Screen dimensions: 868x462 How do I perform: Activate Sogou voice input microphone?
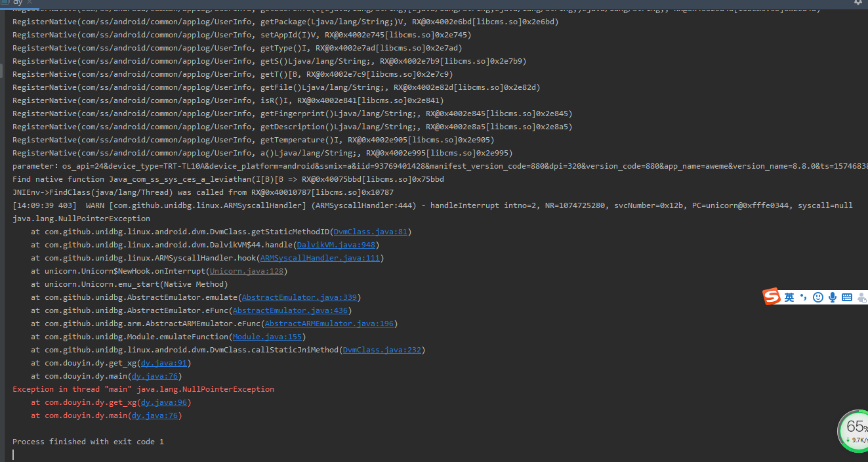pos(832,297)
